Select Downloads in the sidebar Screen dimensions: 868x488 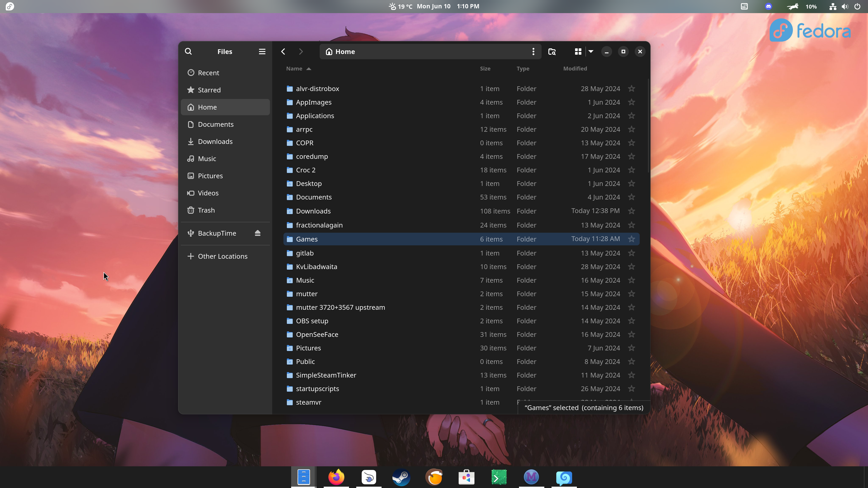coord(215,141)
